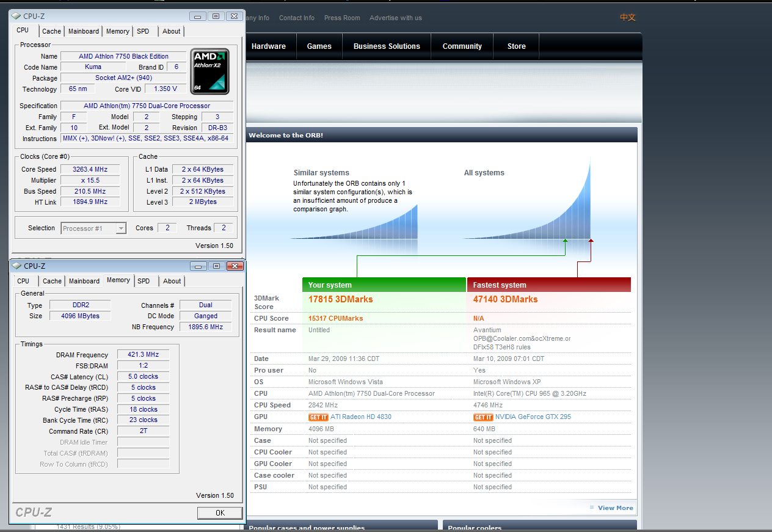Screen dimensions: 772x532
Task: Click the Similar systems graph
Action: 354,222
